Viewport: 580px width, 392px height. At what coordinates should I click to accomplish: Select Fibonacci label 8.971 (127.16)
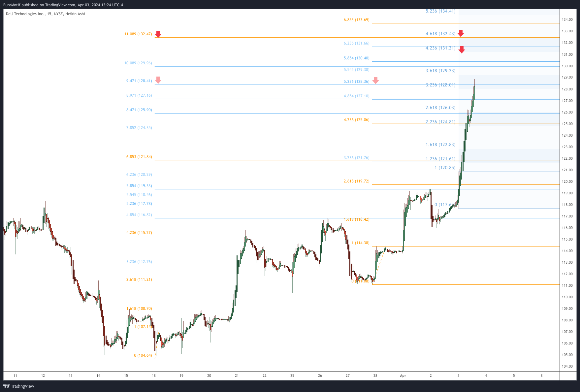(139, 95)
